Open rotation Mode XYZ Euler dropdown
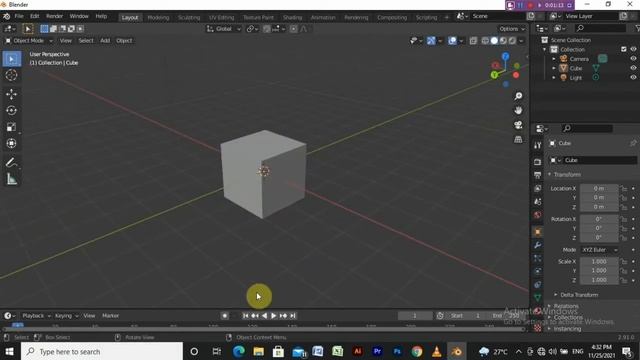Image resolution: width=640 pixels, height=360 pixels. (599, 250)
